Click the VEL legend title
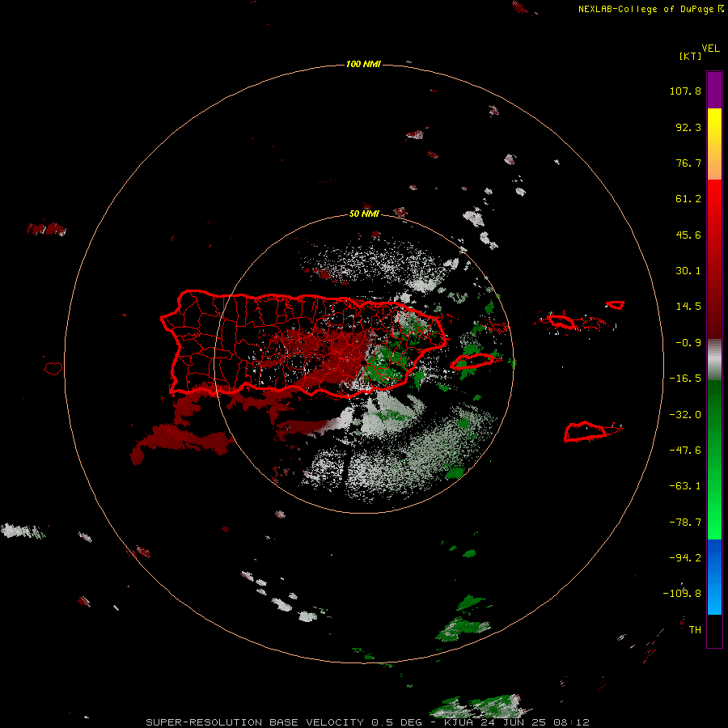The height and width of the screenshot is (728, 728). click(x=710, y=49)
